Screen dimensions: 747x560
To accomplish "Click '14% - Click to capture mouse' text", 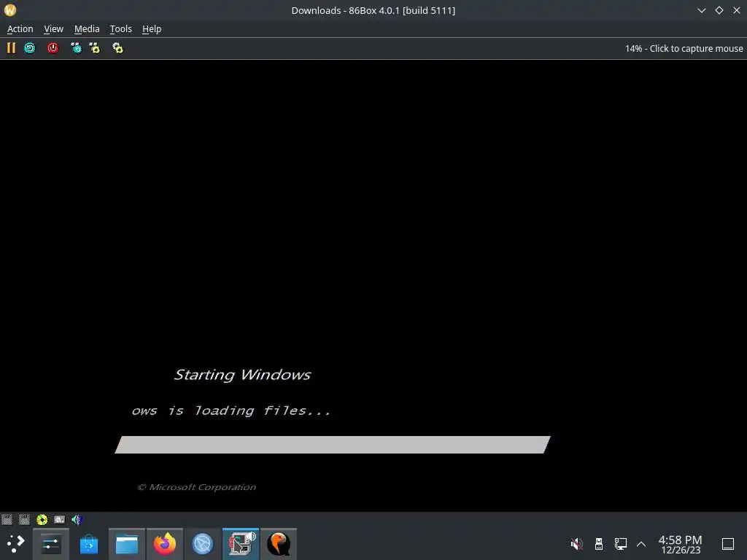I will click(684, 49).
